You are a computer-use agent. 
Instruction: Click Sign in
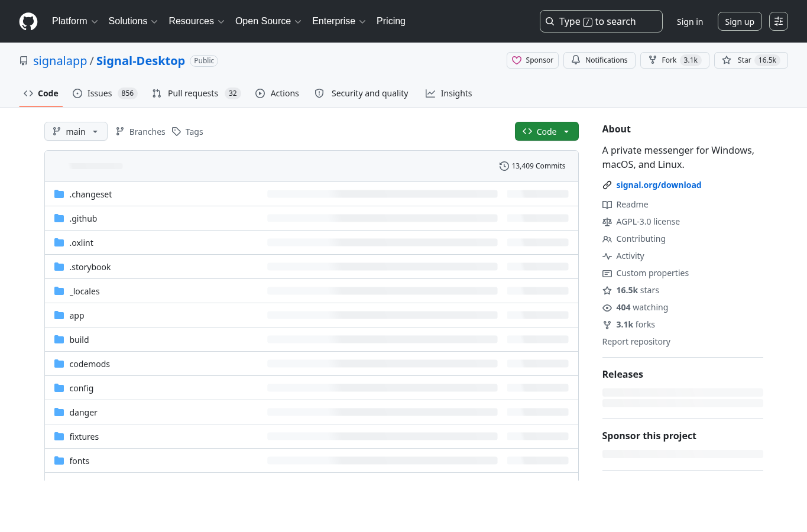click(690, 22)
